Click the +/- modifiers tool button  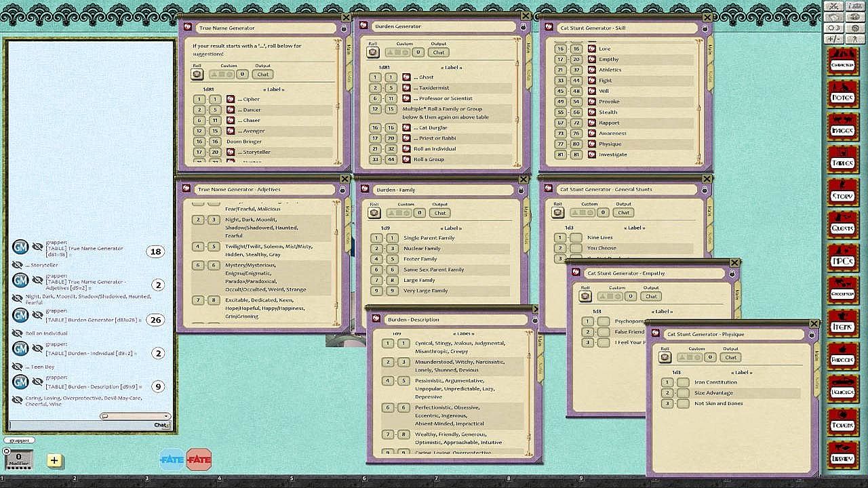click(x=833, y=39)
